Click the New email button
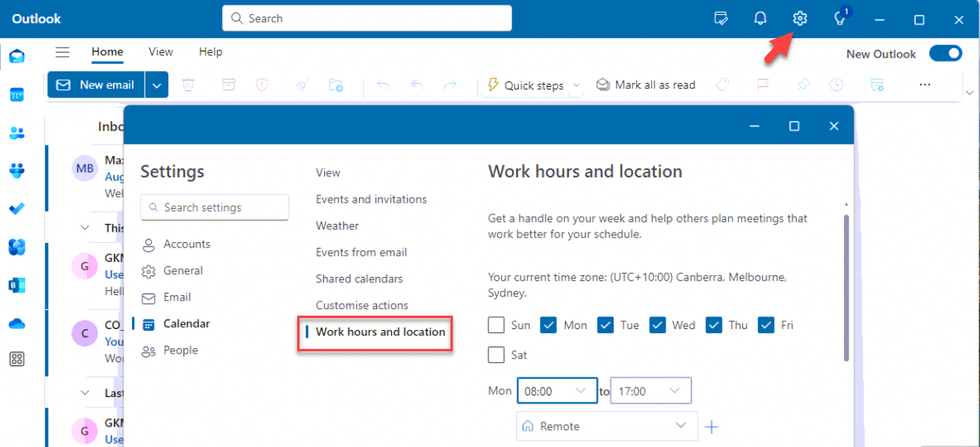Screen dimensions: 980x447 [x=97, y=85]
